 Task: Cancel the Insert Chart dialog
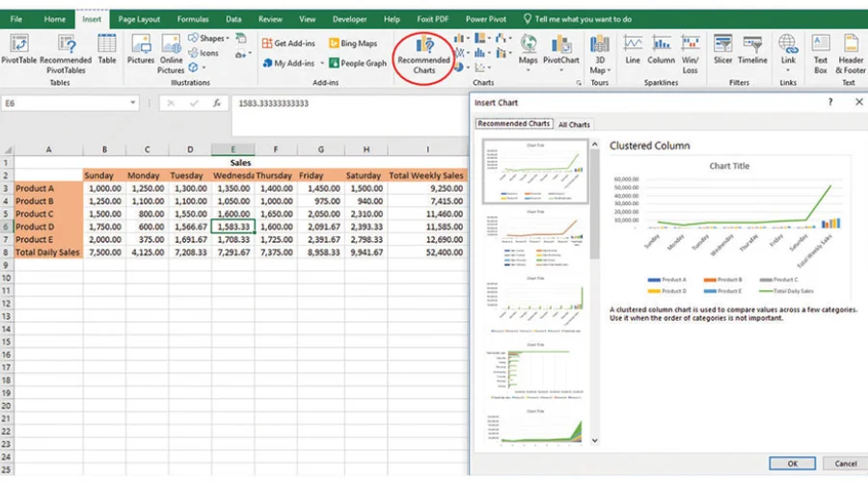point(845,464)
